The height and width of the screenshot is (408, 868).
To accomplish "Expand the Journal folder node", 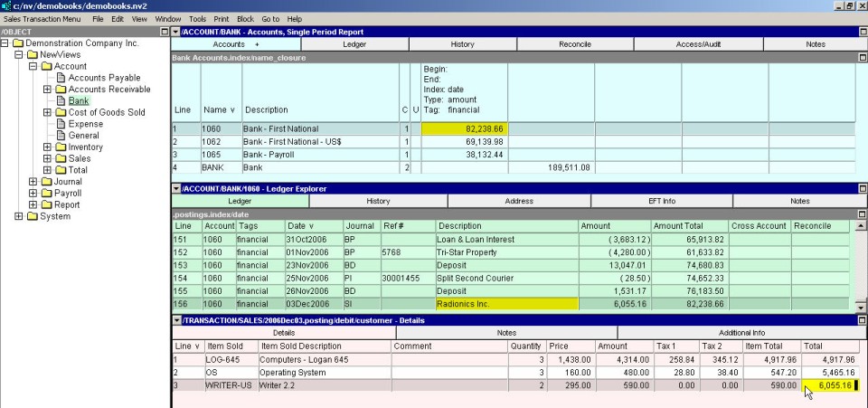I will (x=33, y=182).
